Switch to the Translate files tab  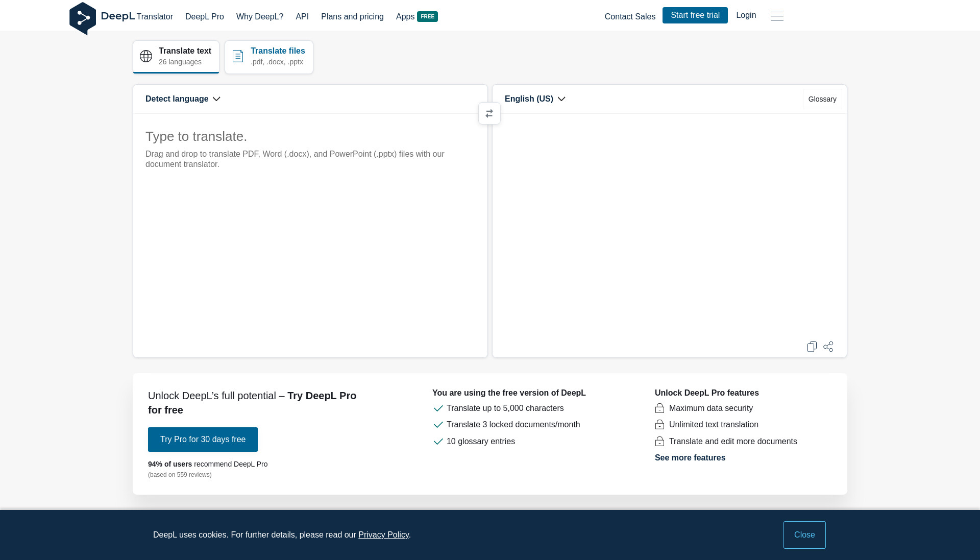click(x=269, y=57)
